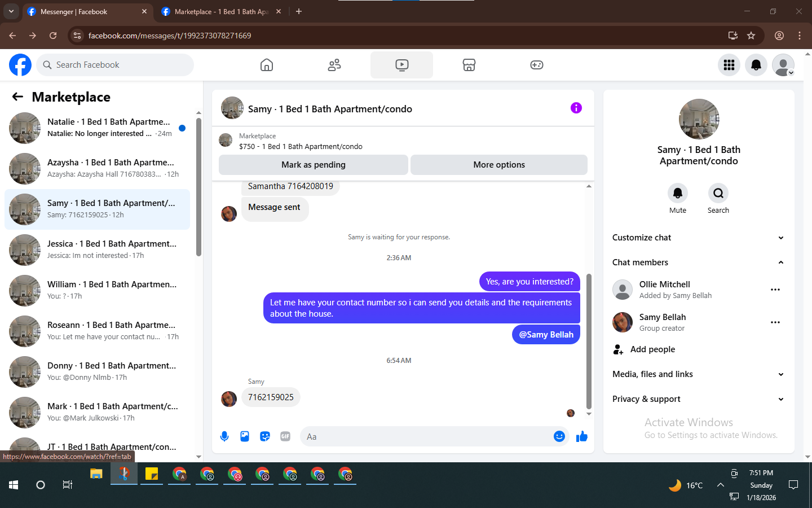Open options for Ollie Mitchell member
812x508 pixels.
pyautogui.click(x=775, y=290)
